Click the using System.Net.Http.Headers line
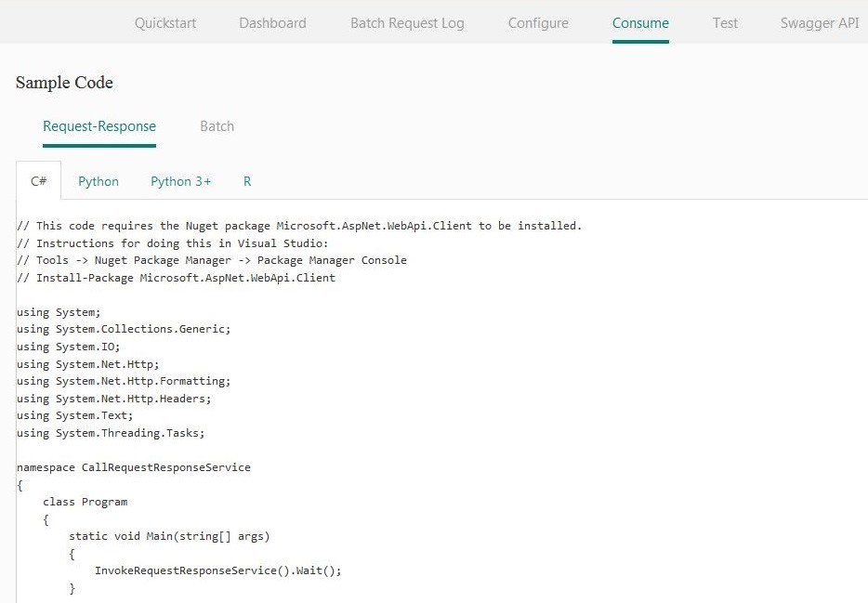Screen dimensions: 868x603 114,399
